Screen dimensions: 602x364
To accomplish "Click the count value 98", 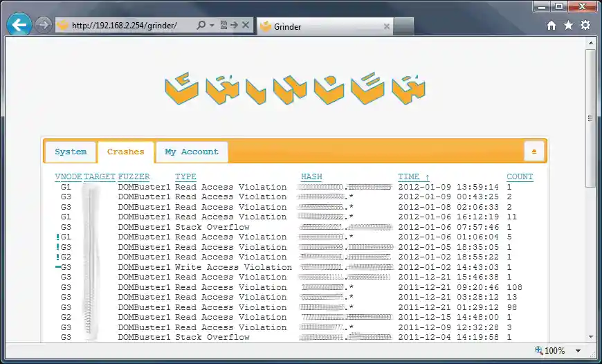I will coord(512,307).
